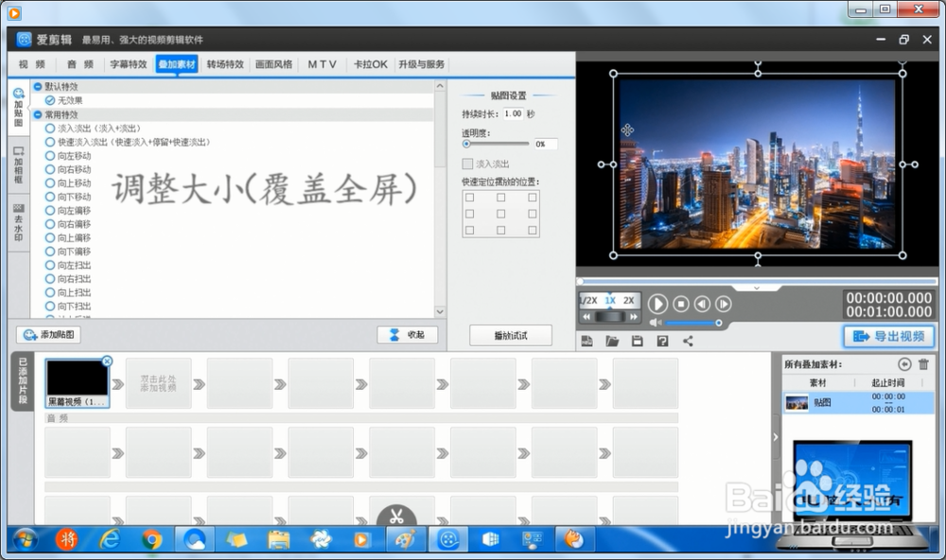This screenshot has width=946, height=560.
Task: Open project folder icon
Action: point(612,341)
